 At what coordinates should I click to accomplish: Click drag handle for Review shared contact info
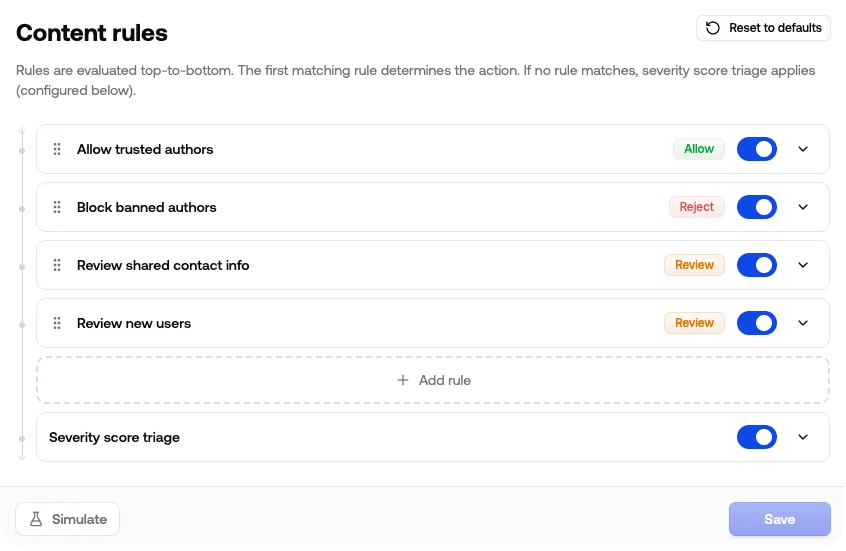pos(57,265)
